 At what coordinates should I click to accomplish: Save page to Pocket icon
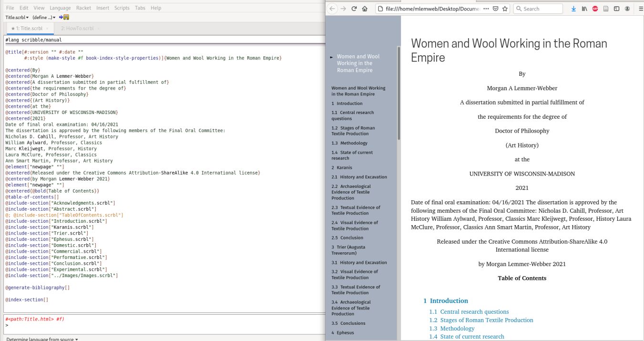(x=496, y=9)
